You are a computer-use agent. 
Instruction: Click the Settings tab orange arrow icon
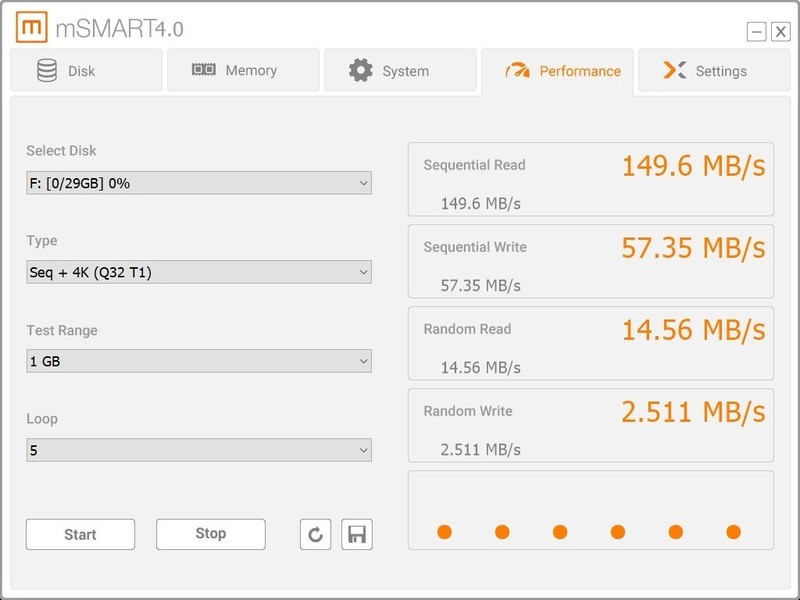pyautogui.click(x=674, y=70)
